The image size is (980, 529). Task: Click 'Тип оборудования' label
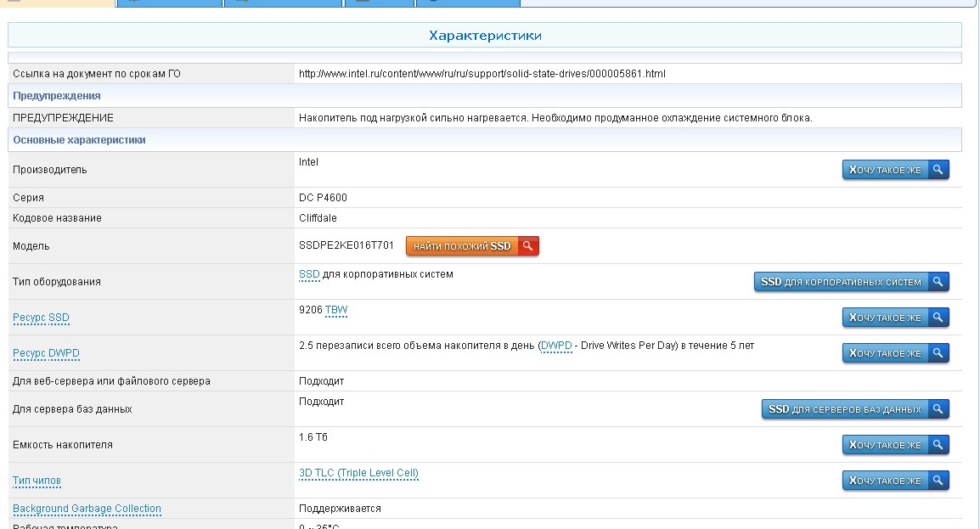pyautogui.click(x=56, y=282)
